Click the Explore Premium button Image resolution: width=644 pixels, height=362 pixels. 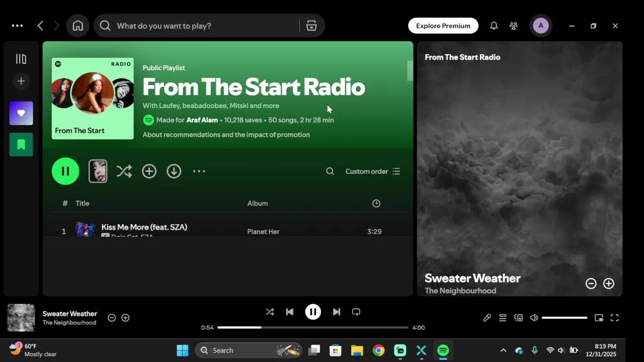(443, 26)
